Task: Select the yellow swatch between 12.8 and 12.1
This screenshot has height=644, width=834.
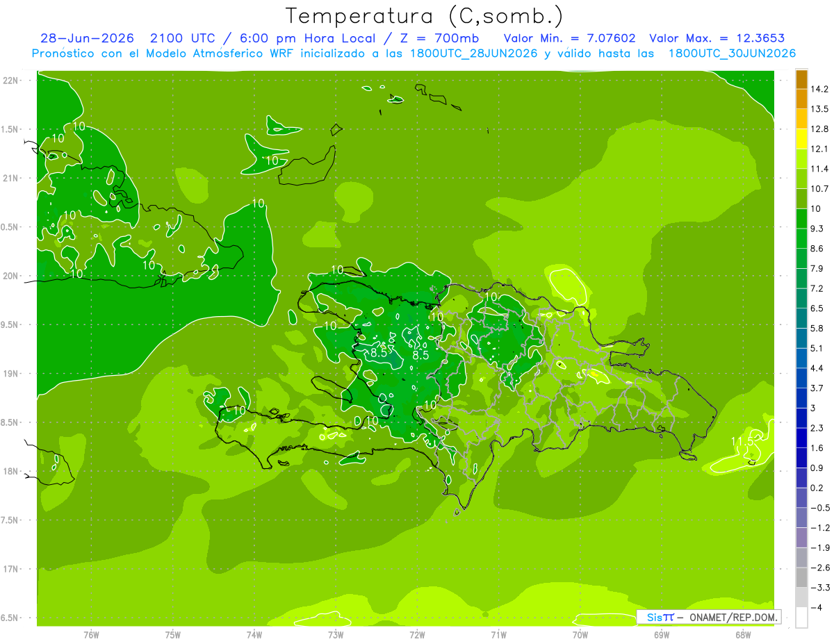Action: [801, 139]
